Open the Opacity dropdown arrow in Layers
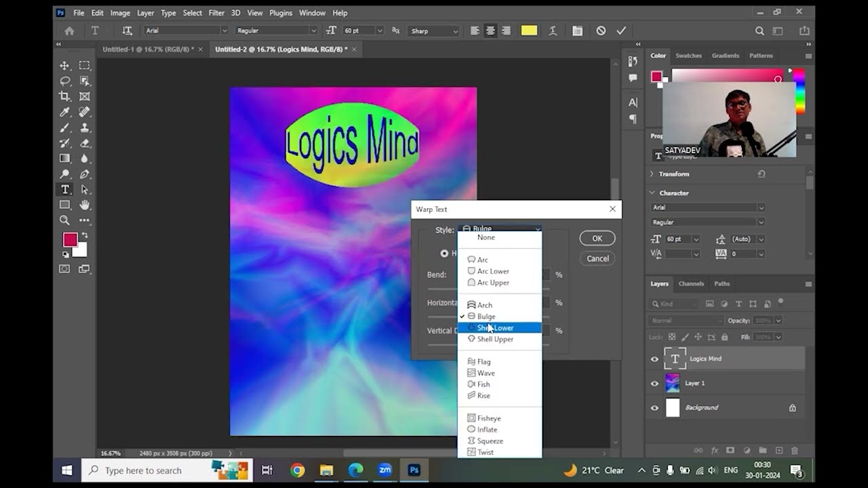 point(778,321)
